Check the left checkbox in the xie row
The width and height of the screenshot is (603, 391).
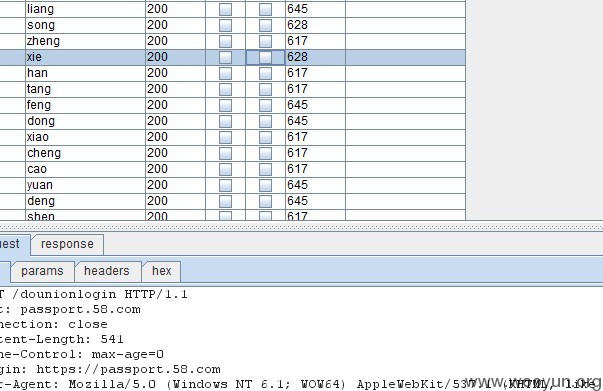click(225, 57)
